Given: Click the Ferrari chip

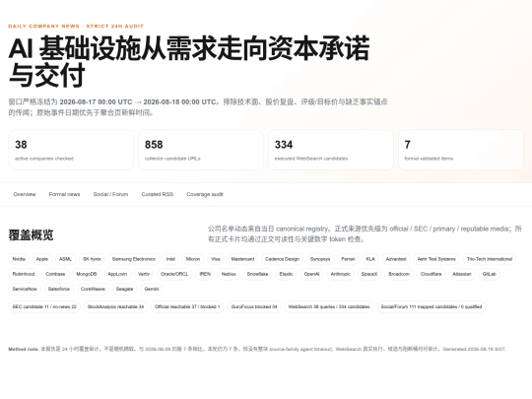Looking at the screenshot, I should [348, 259].
